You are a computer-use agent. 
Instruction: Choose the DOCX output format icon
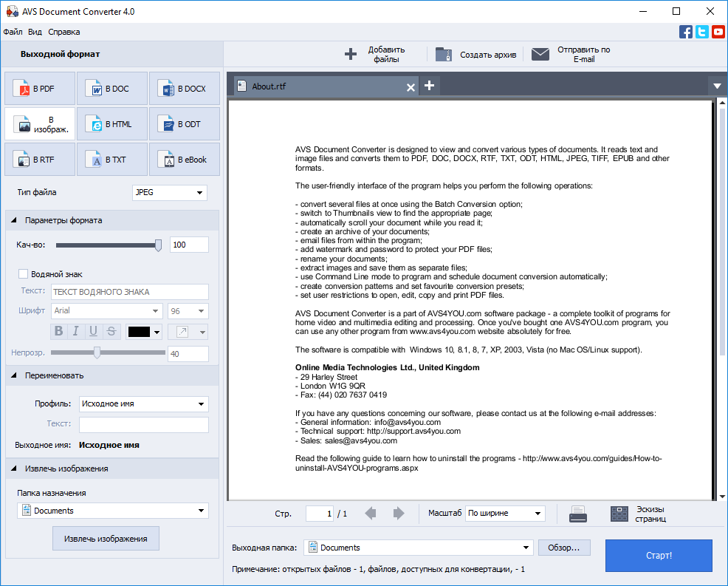pyautogui.click(x=165, y=89)
